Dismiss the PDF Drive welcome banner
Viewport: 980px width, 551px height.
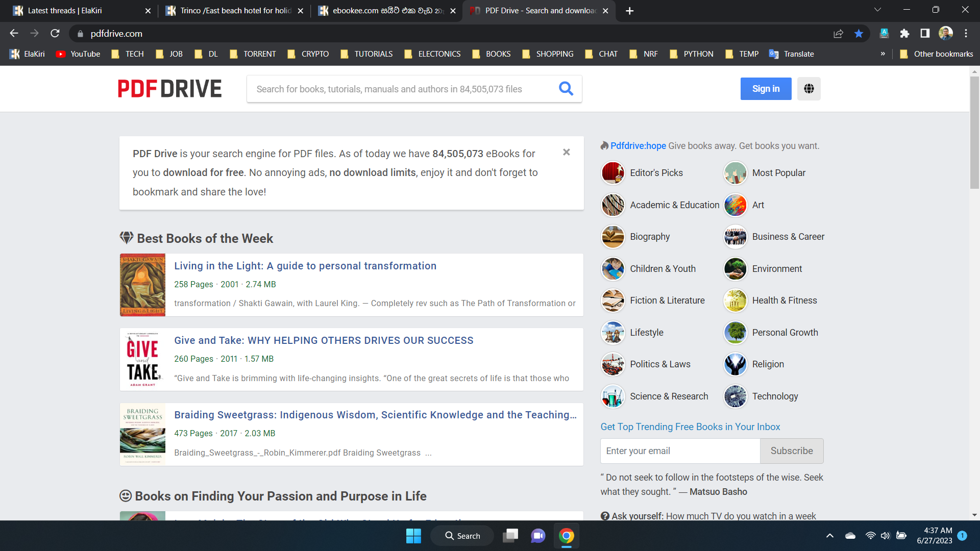pyautogui.click(x=566, y=152)
